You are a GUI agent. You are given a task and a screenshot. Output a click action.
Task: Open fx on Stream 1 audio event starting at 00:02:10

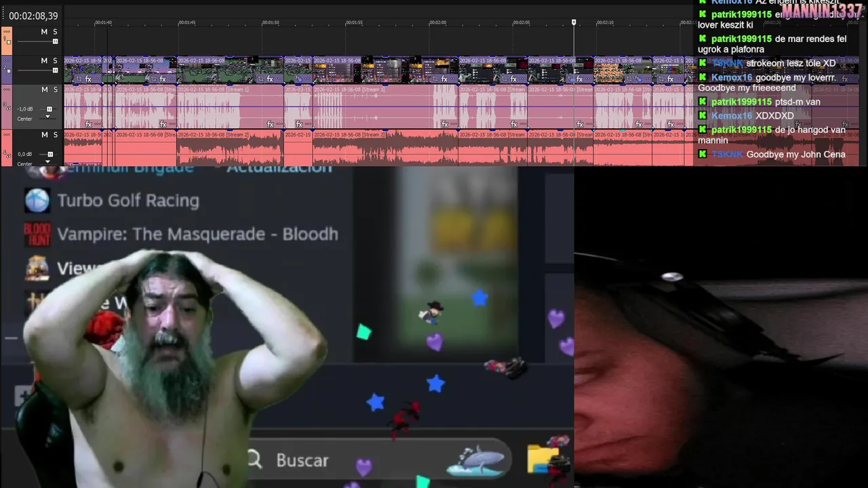(x=638, y=124)
